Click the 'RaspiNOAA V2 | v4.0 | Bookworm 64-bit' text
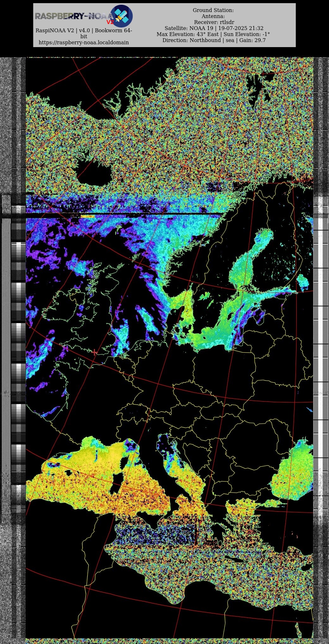329x644 pixels. (84, 33)
